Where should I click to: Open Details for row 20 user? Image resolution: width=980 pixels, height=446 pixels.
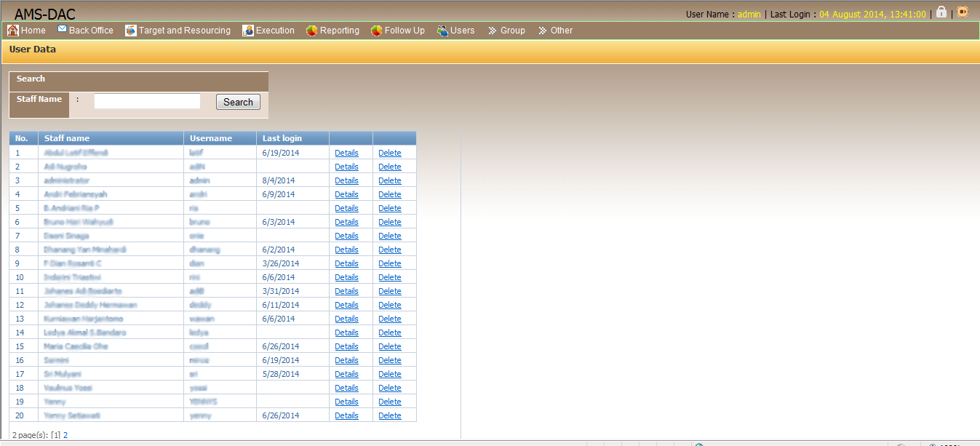click(346, 415)
